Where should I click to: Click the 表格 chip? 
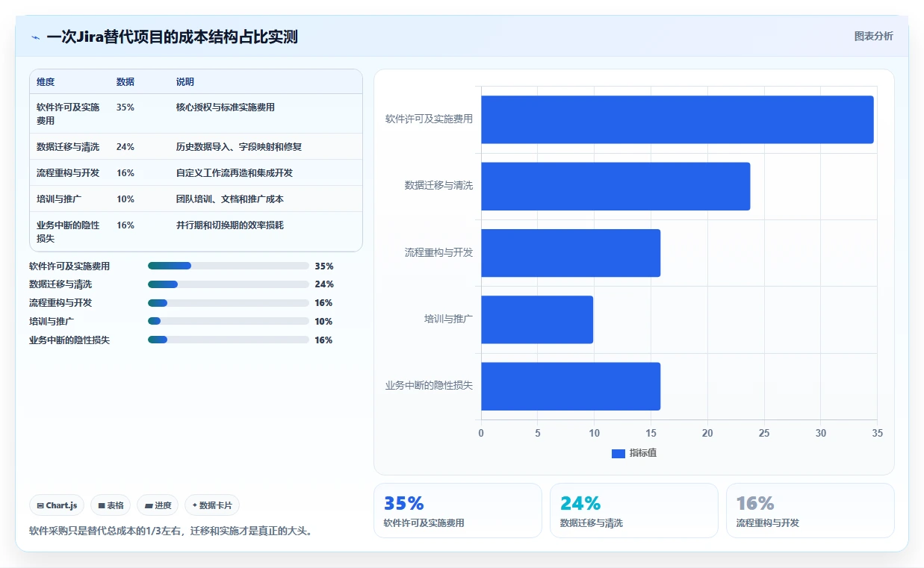pyautogui.click(x=111, y=505)
